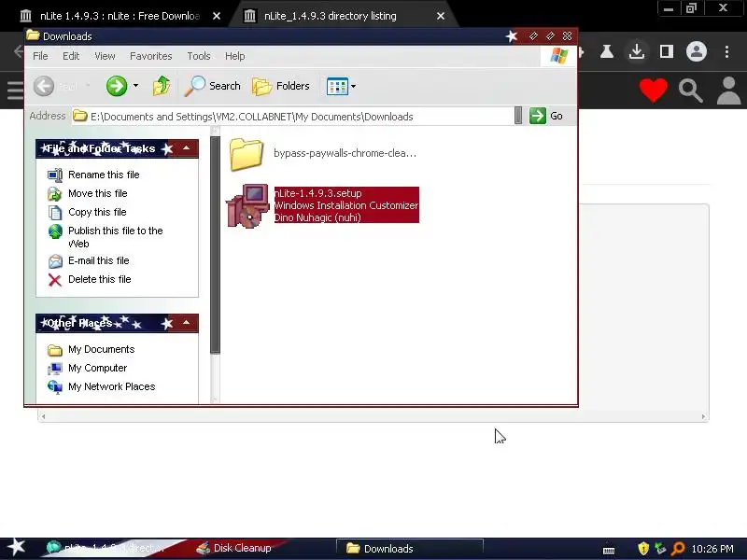Open the View menu
747x560 pixels.
coord(105,56)
